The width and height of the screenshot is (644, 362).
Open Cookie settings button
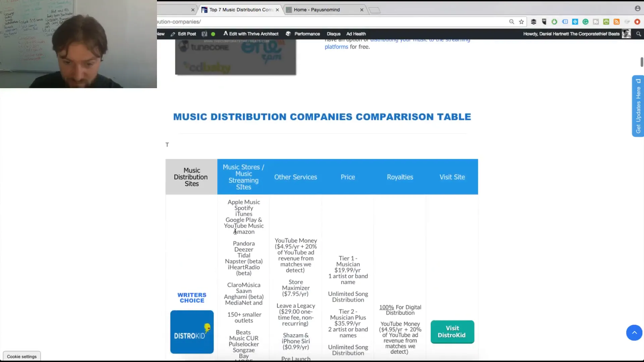pyautogui.click(x=22, y=356)
